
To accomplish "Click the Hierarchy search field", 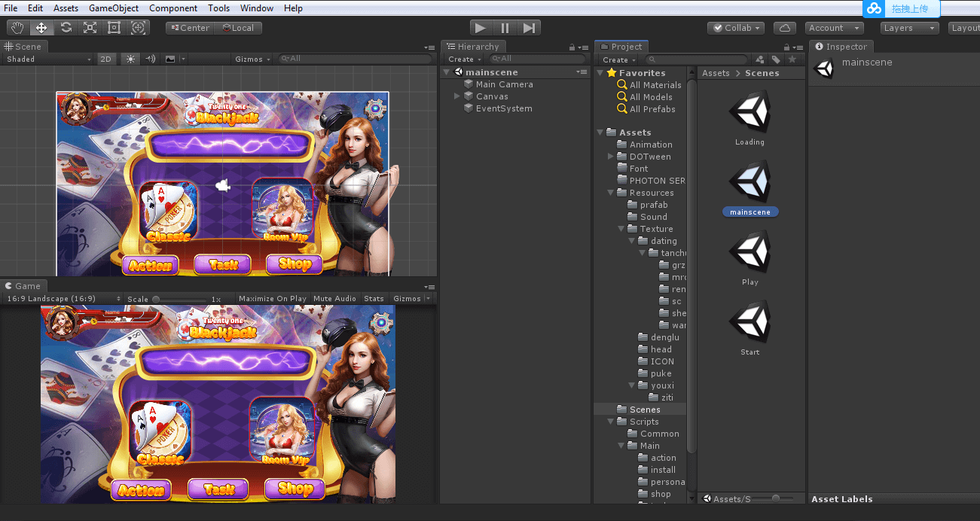I will (x=538, y=59).
